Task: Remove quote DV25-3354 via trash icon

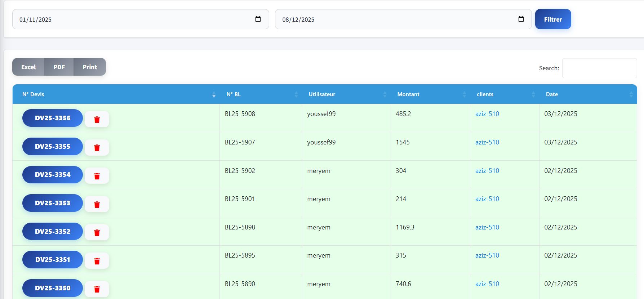Action: point(97,176)
